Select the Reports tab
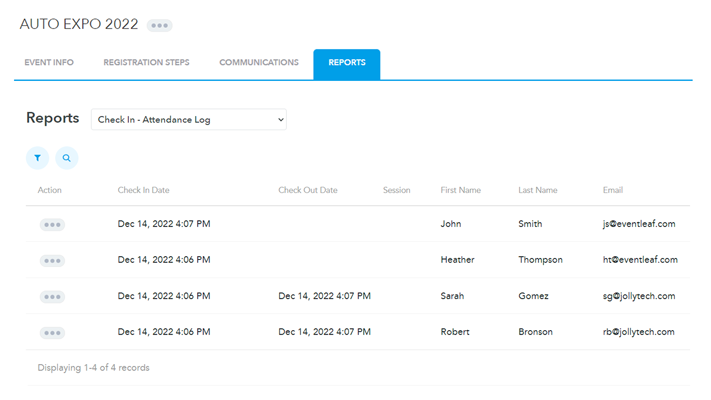Viewport: 711px width, 400px height. point(347,63)
